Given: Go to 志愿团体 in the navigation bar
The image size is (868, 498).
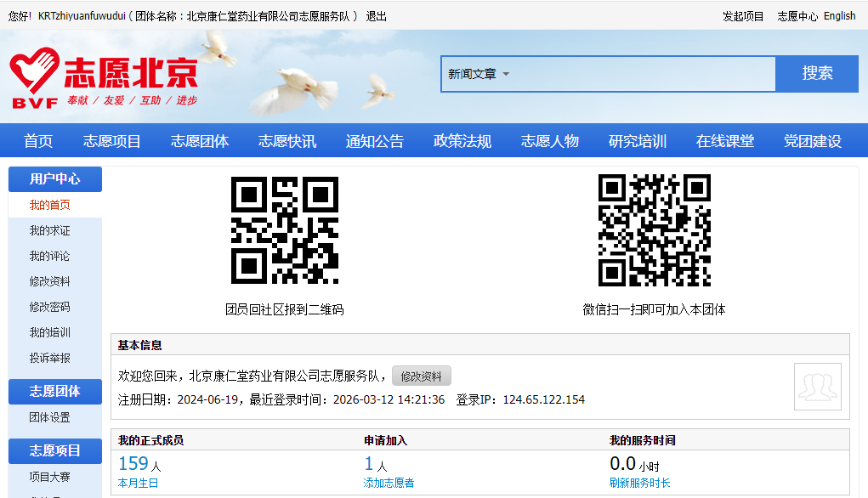Looking at the screenshot, I should tap(200, 141).
